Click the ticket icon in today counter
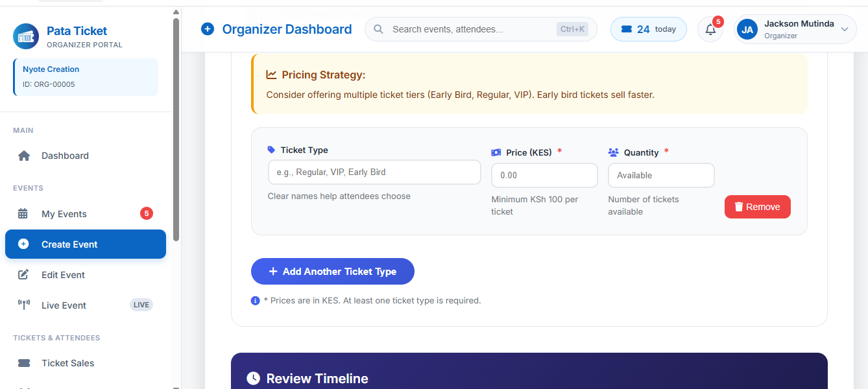The width and height of the screenshot is (868, 389). coord(626,29)
